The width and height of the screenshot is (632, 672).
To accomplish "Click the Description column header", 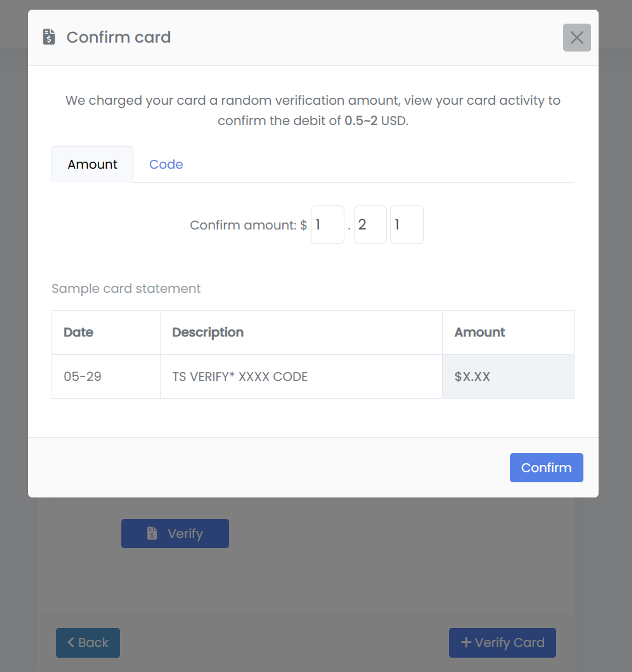I will click(x=208, y=332).
